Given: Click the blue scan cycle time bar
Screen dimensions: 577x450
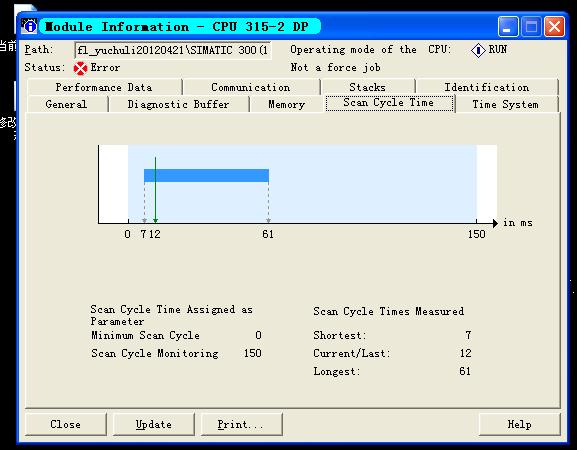Looking at the screenshot, I should tap(206, 176).
